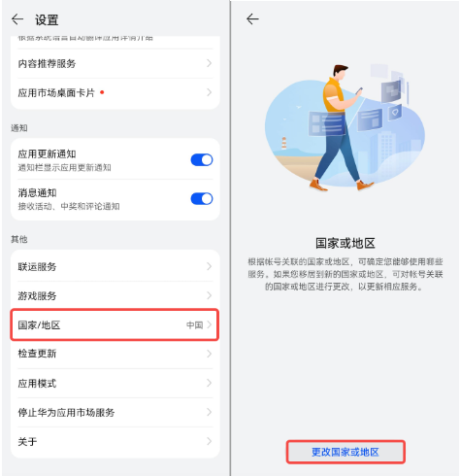
Task: Open 内容推荐服务 settings
Action: [115, 63]
